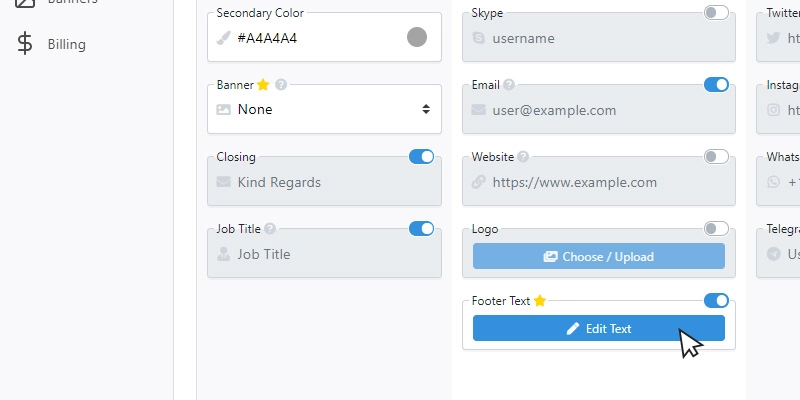Disable the Email toggle switch
This screenshot has width=800, height=400.
pos(716,85)
